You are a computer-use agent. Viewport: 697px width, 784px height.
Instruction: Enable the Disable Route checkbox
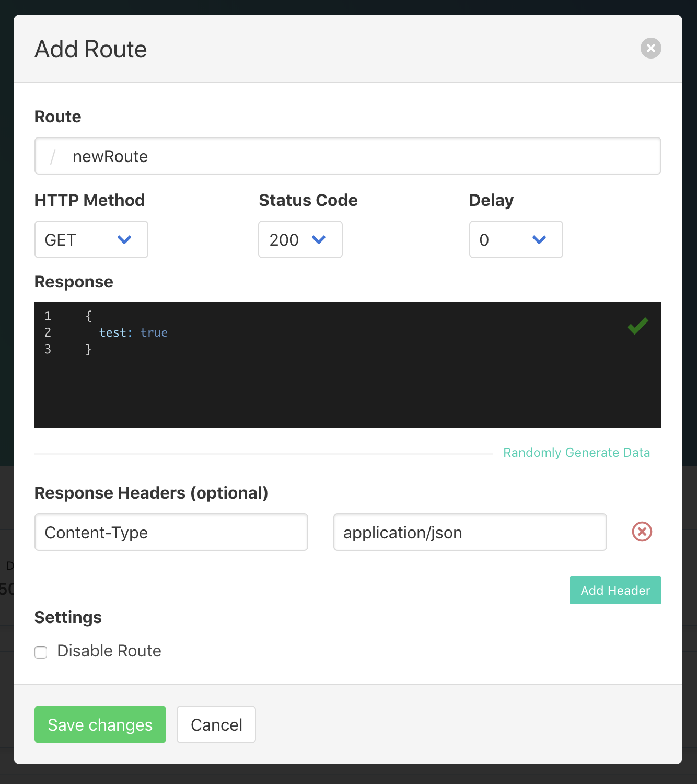(x=41, y=652)
